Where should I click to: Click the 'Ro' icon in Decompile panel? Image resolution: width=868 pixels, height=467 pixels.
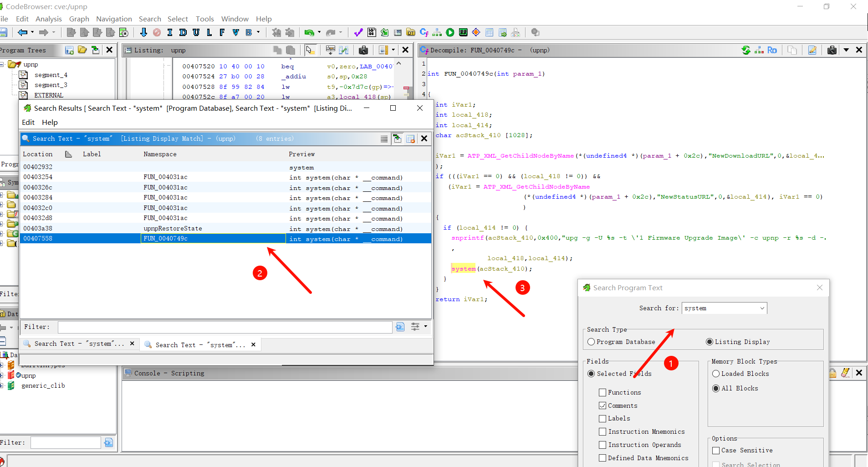(x=772, y=50)
